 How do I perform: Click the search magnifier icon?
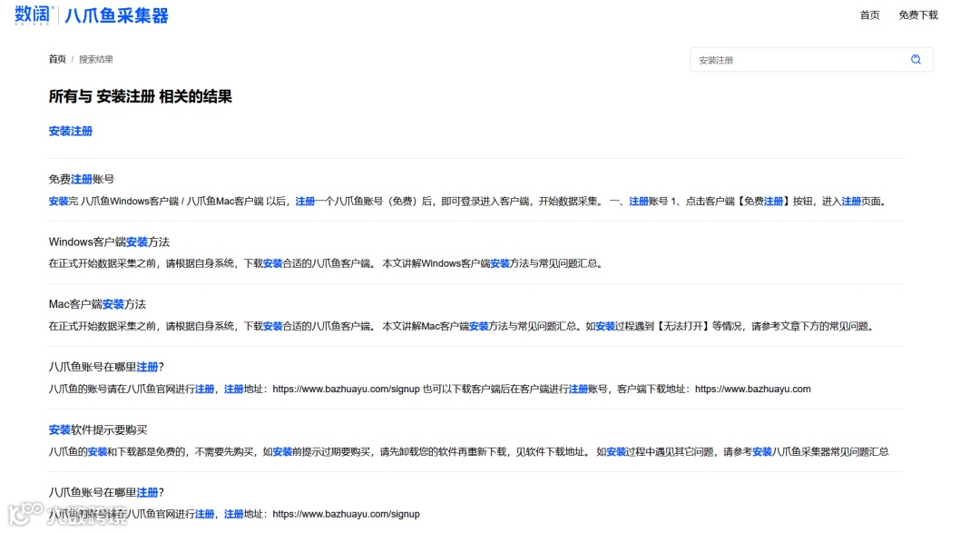coord(916,59)
